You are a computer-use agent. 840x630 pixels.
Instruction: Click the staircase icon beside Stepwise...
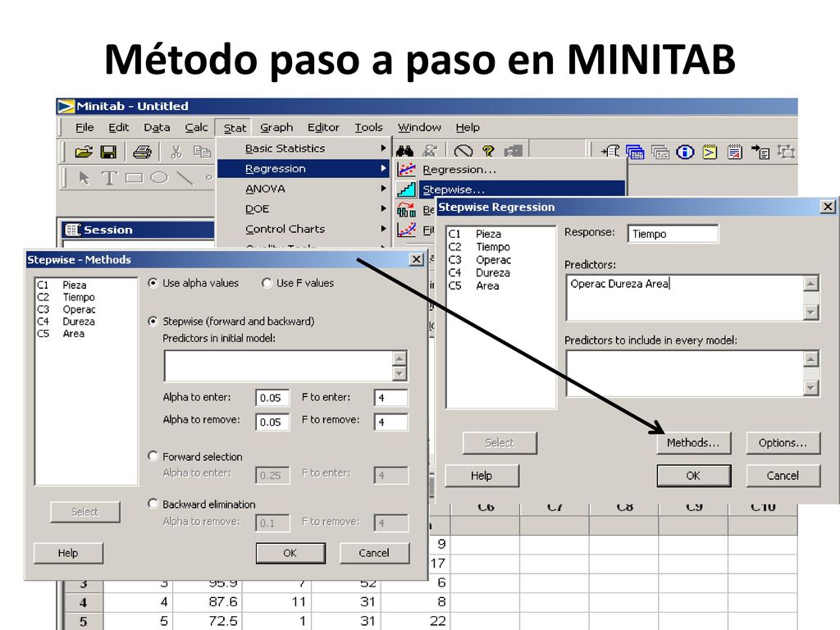tap(406, 189)
